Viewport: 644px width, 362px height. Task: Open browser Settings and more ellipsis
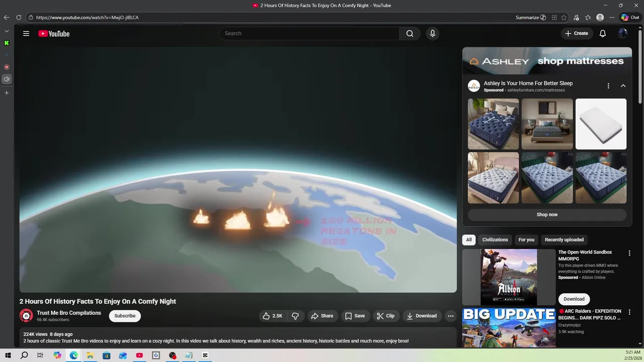pyautogui.click(x=612, y=18)
